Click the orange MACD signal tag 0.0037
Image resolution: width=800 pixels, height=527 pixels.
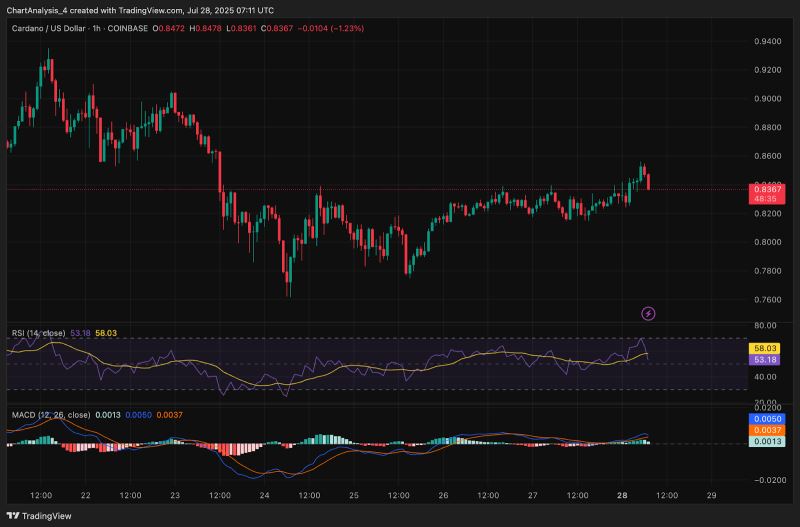767,430
